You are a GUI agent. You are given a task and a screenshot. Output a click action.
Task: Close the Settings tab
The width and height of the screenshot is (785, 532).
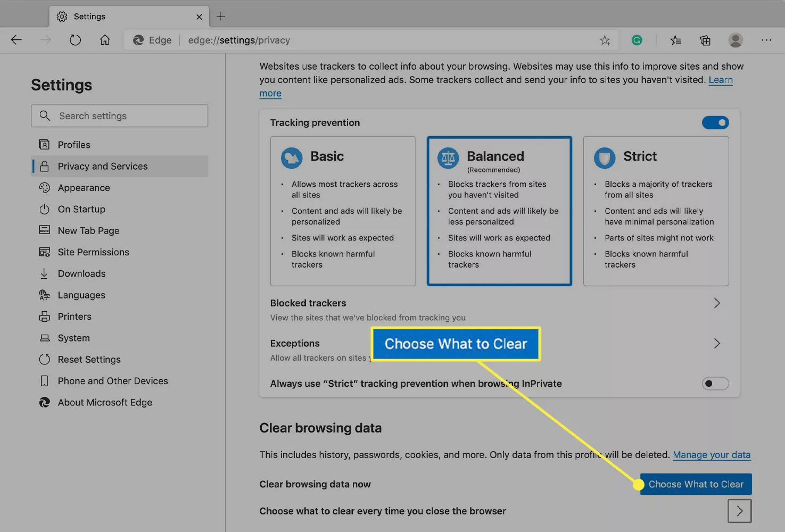[x=199, y=17]
